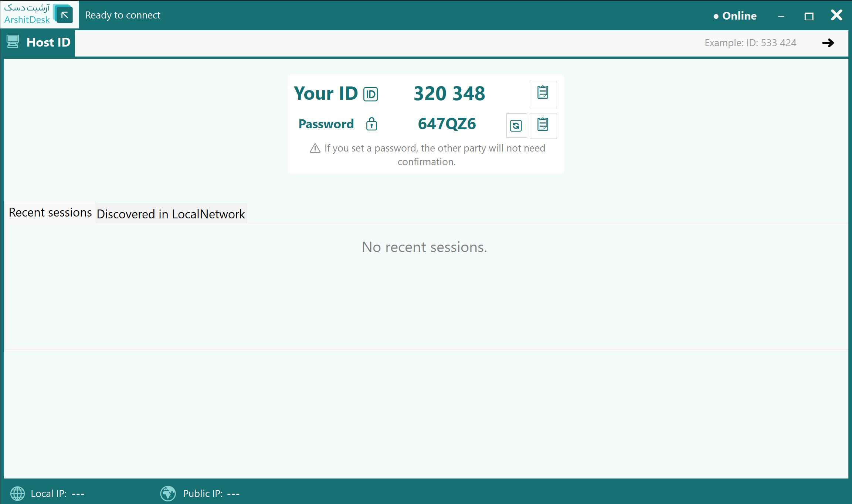Minimize the ArshitDesk window
The image size is (852, 504).
pos(781,16)
